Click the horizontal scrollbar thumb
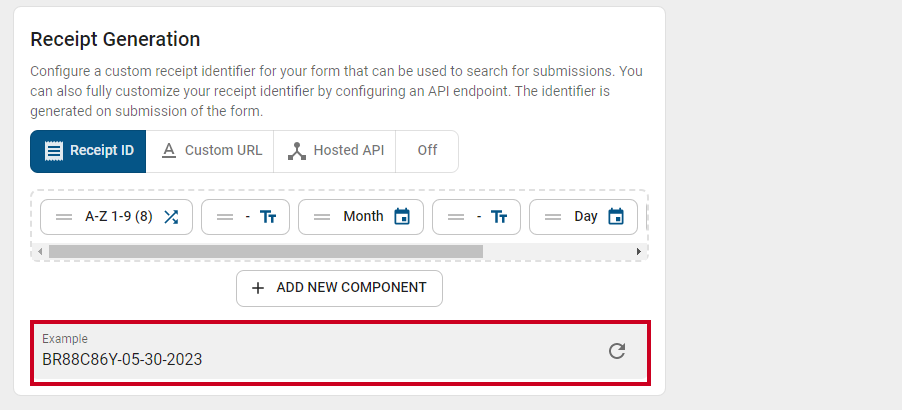The image size is (902, 410). tap(266, 251)
